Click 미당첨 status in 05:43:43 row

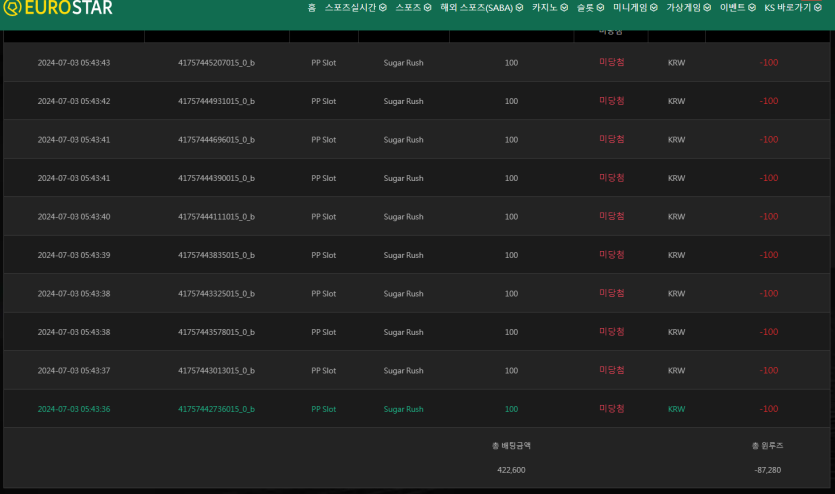[611, 62]
